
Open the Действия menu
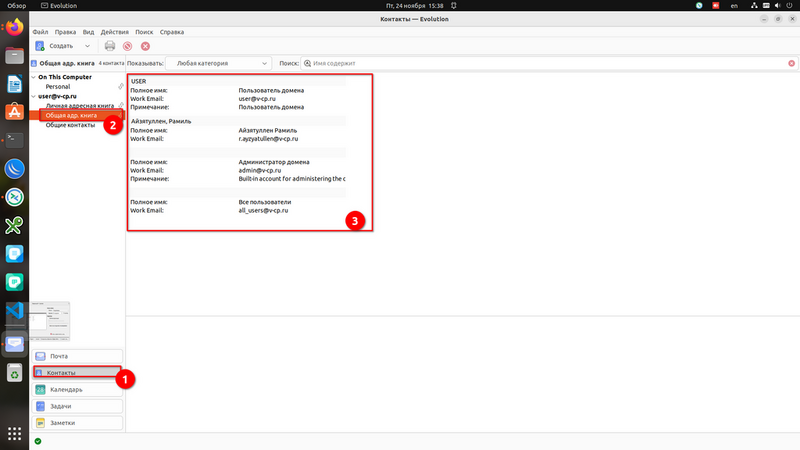tap(114, 33)
